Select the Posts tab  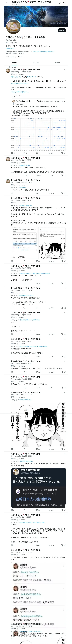[14, 62]
